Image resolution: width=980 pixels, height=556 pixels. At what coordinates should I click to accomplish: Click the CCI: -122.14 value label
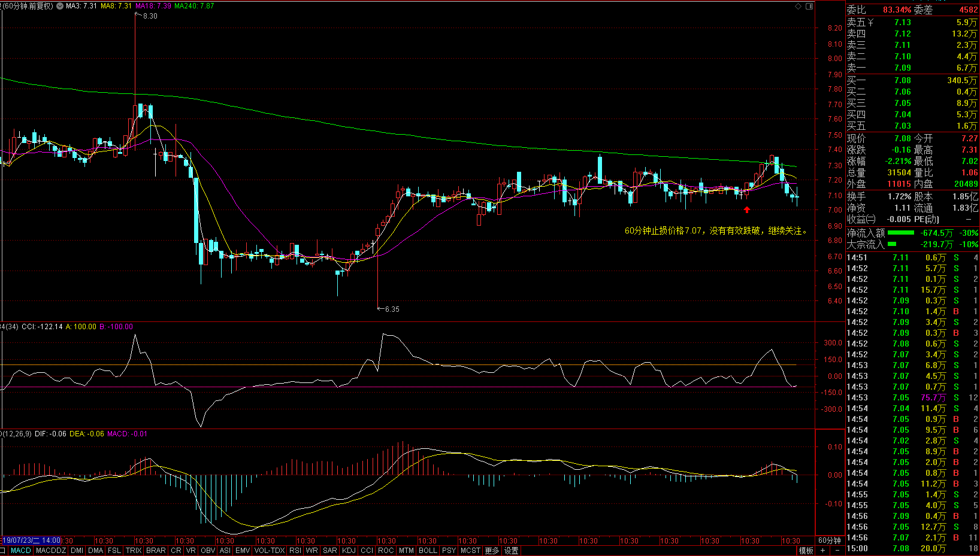pyautogui.click(x=43, y=327)
